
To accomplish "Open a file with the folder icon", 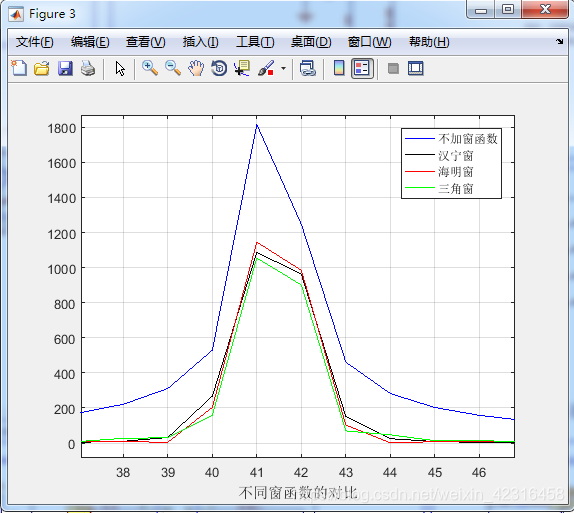I will tap(42, 68).
